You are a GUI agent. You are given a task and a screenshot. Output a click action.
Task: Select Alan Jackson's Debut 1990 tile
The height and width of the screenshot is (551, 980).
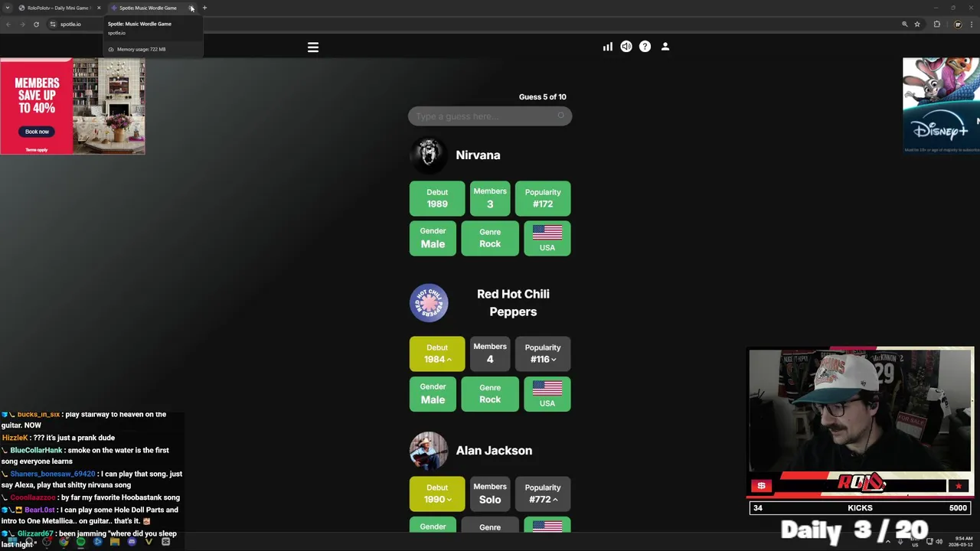[x=437, y=494]
